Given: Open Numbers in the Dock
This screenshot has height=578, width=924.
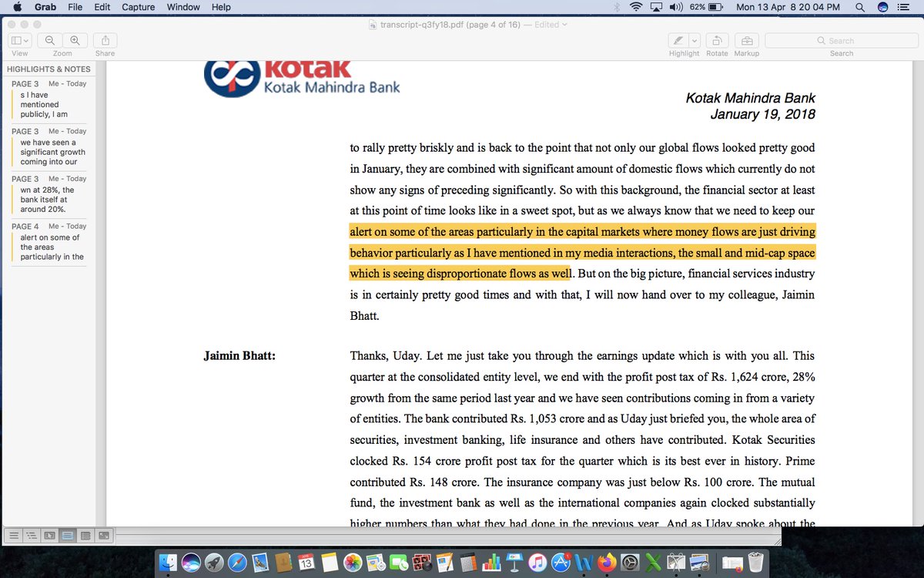Looking at the screenshot, I should 491,563.
